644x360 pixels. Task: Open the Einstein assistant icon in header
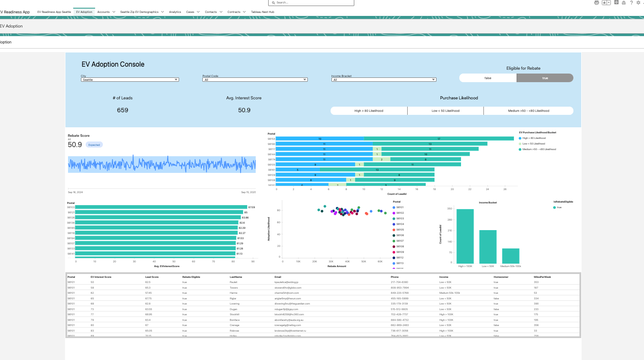click(x=597, y=3)
